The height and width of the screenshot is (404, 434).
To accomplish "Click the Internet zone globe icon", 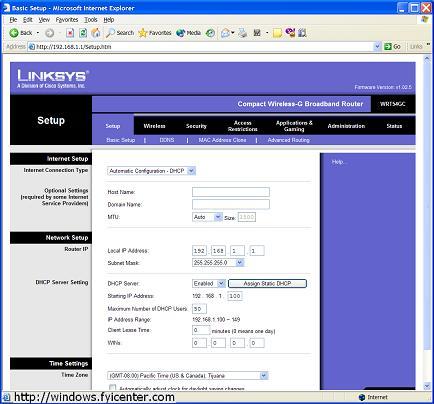I will tap(362, 397).
